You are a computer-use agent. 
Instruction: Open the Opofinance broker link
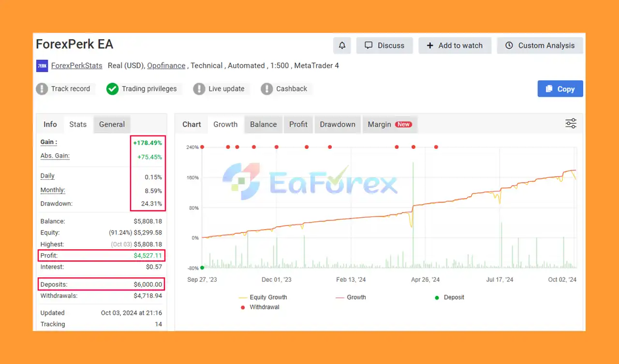point(166,66)
